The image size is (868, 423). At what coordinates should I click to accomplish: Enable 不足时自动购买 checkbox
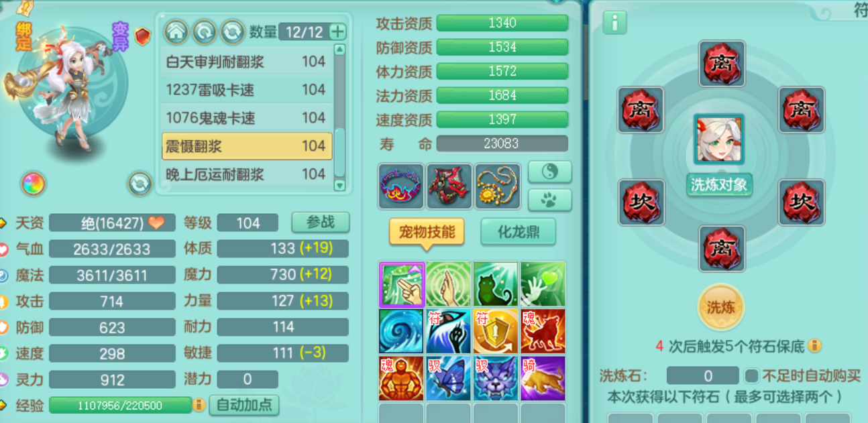(x=751, y=375)
